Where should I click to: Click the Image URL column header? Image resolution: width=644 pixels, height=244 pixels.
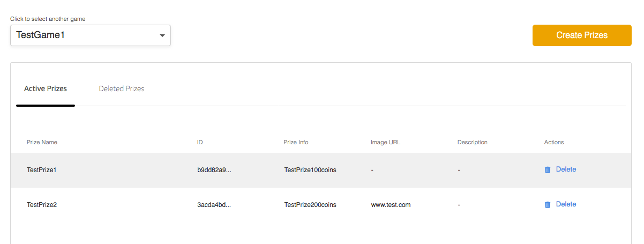385,142
